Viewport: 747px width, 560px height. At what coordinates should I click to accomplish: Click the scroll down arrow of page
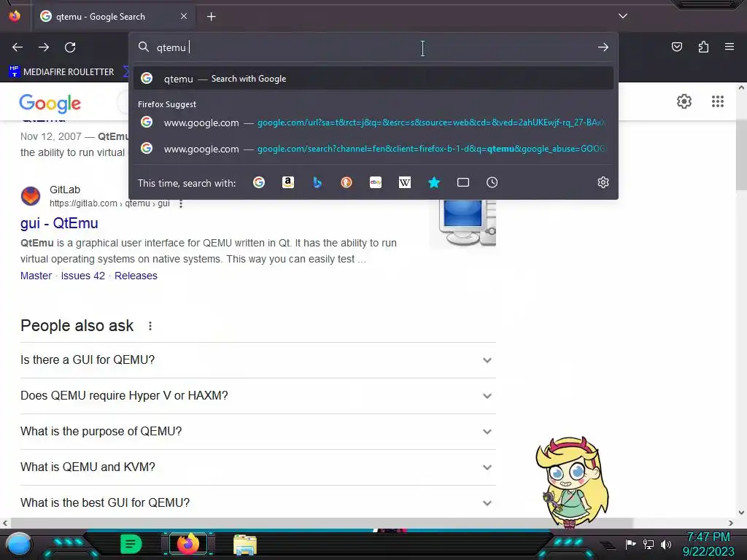click(741, 513)
